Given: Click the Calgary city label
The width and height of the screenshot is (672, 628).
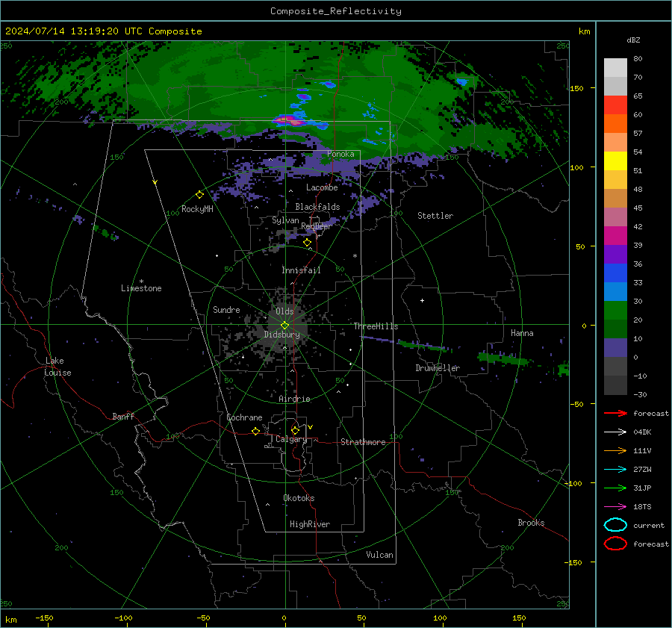Looking at the screenshot, I should tap(291, 439).
